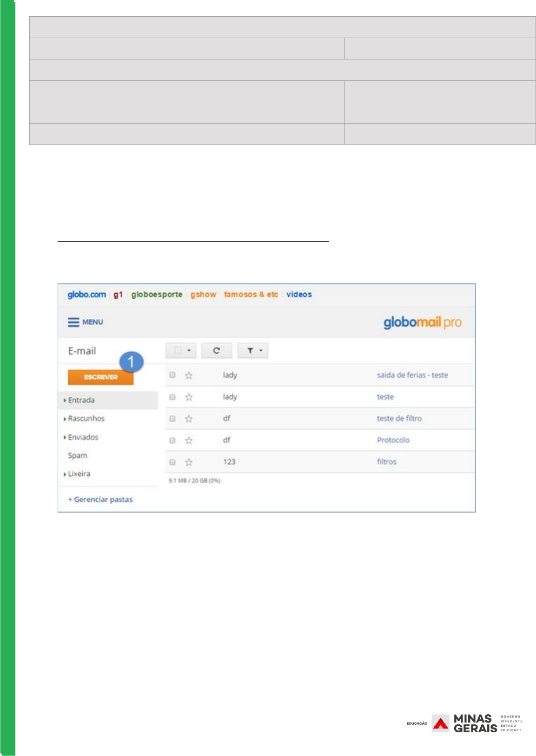Open the 'teste de filtro' email subject
The image size is (536, 756).
[399, 419]
